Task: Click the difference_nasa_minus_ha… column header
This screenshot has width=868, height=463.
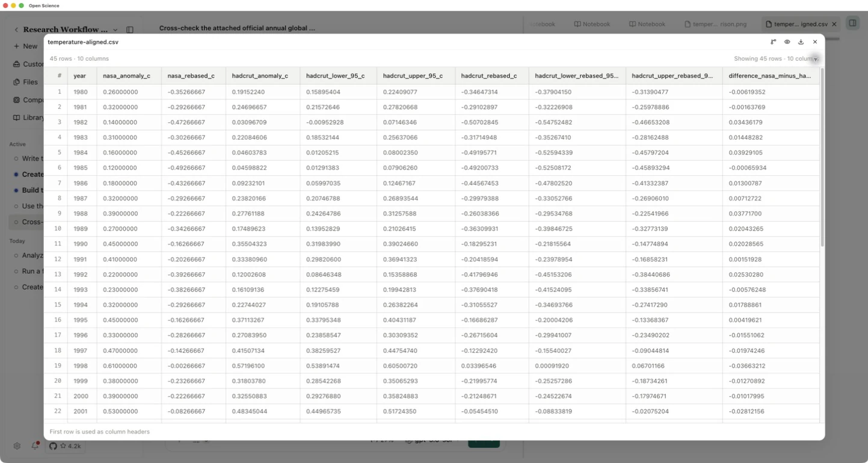Action: (x=771, y=76)
